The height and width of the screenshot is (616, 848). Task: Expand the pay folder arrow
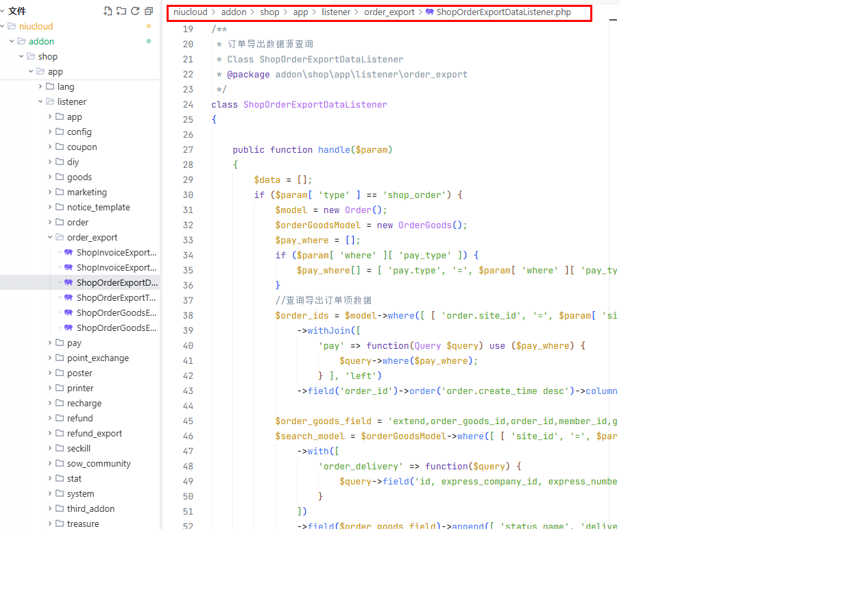50,343
